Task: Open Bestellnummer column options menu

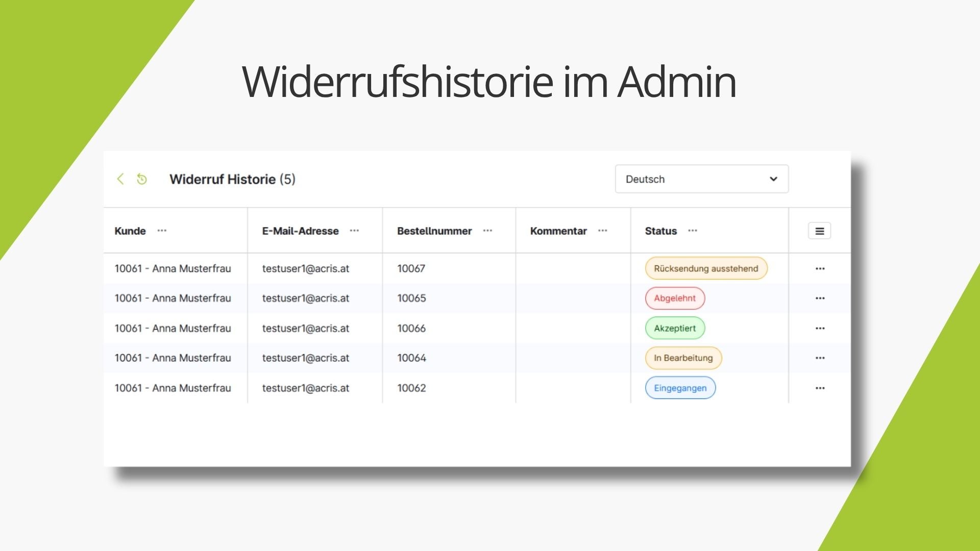Action: pyautogui.click(x=487, y=231)
